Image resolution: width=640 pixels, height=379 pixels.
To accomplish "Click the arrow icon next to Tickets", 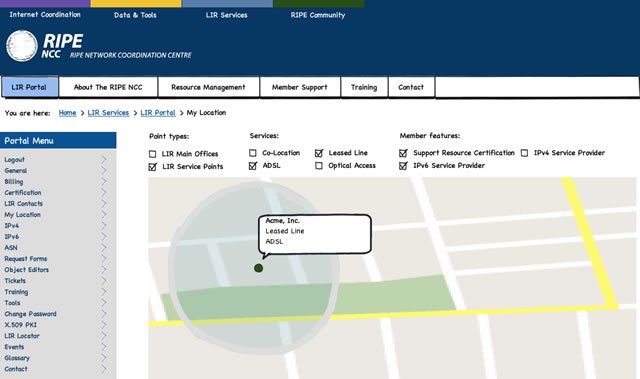I will [104, 281].
